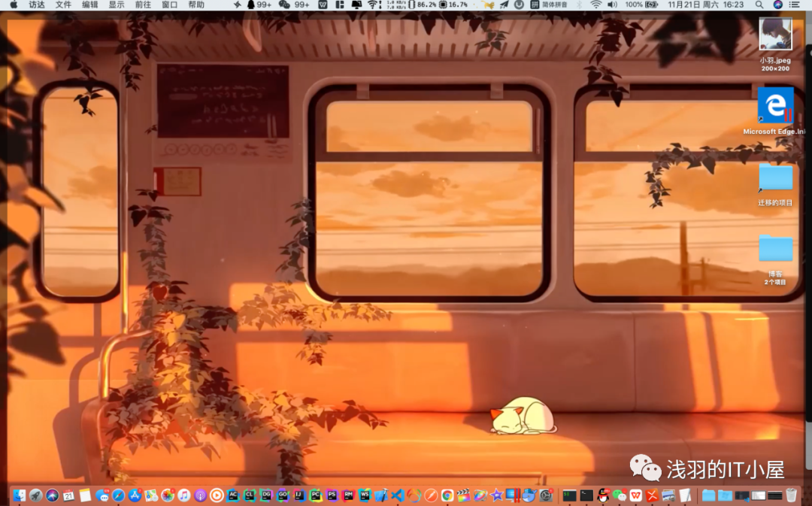
Task: Open XMind red X icon
Action: tap(652, 495)
